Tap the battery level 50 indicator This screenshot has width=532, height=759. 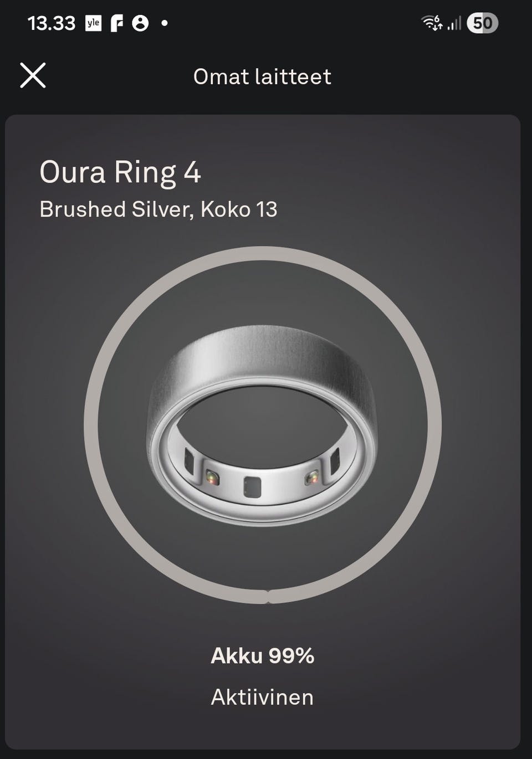tap(482, 23)
